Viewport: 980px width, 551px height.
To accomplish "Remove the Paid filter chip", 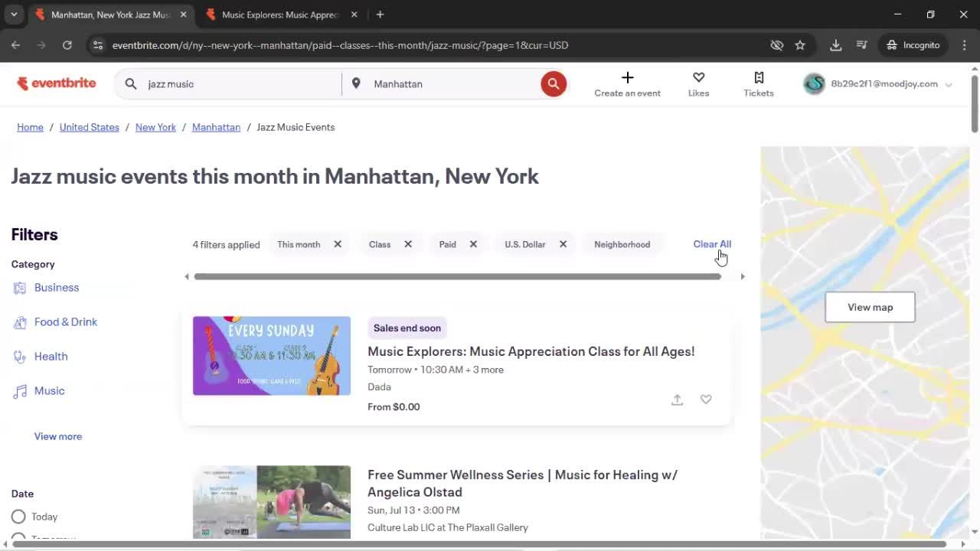I will pos(473,244).
